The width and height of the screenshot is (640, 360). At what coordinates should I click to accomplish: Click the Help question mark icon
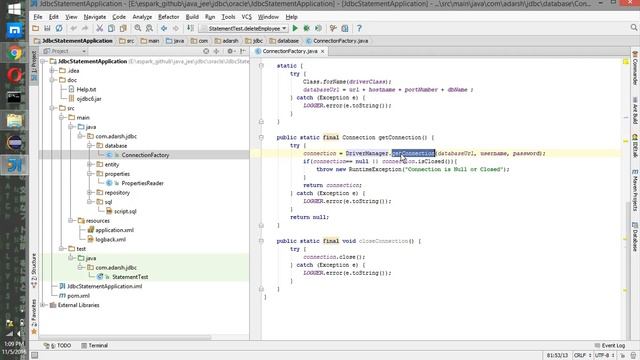click(x=359, y=28)
